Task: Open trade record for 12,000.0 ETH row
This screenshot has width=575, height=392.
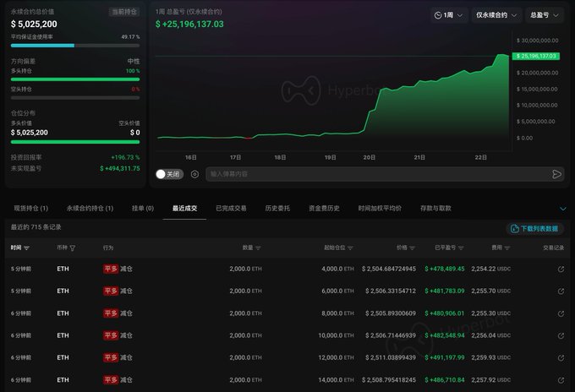Action: tap(561, 358)
